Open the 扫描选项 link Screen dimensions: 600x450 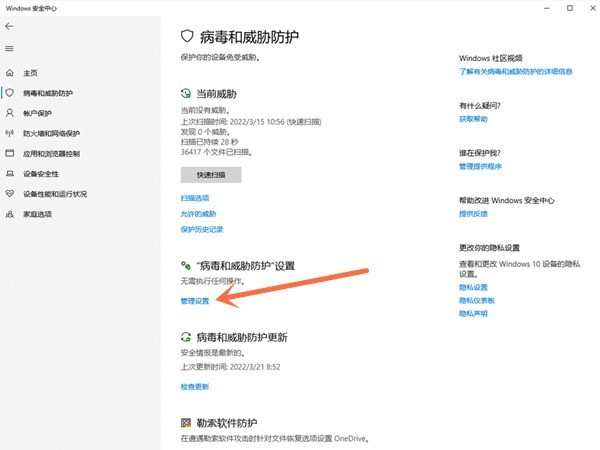click(x=195, y=198)
